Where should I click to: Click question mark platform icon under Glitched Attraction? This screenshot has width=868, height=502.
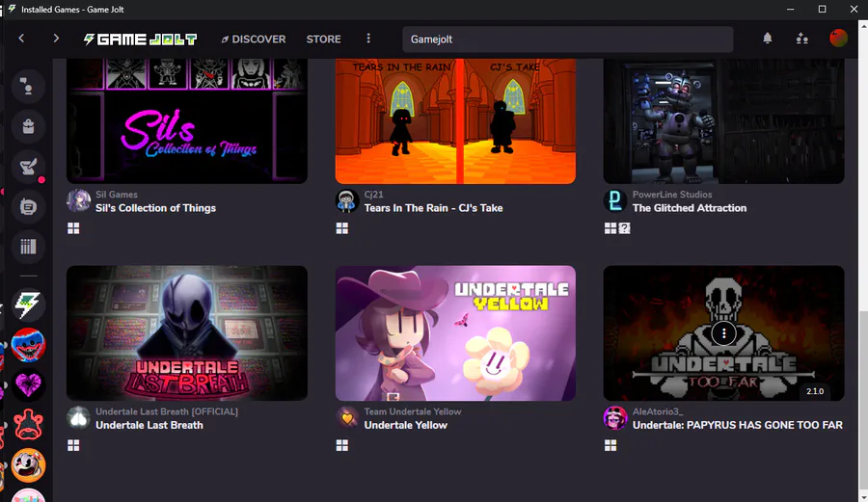624,228
